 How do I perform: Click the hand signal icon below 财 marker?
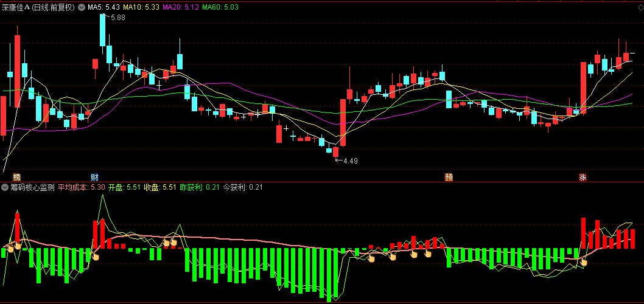pyautogui.click(x=96, y=256)
